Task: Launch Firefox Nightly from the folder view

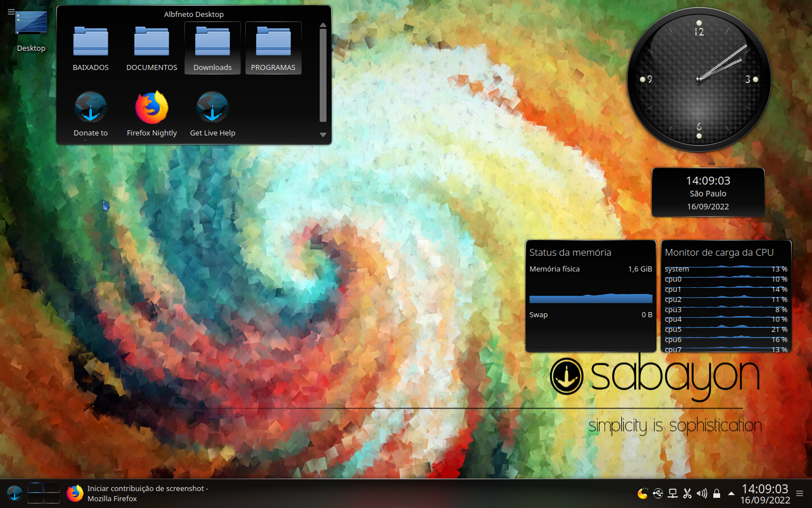Action: click(152, 114)
